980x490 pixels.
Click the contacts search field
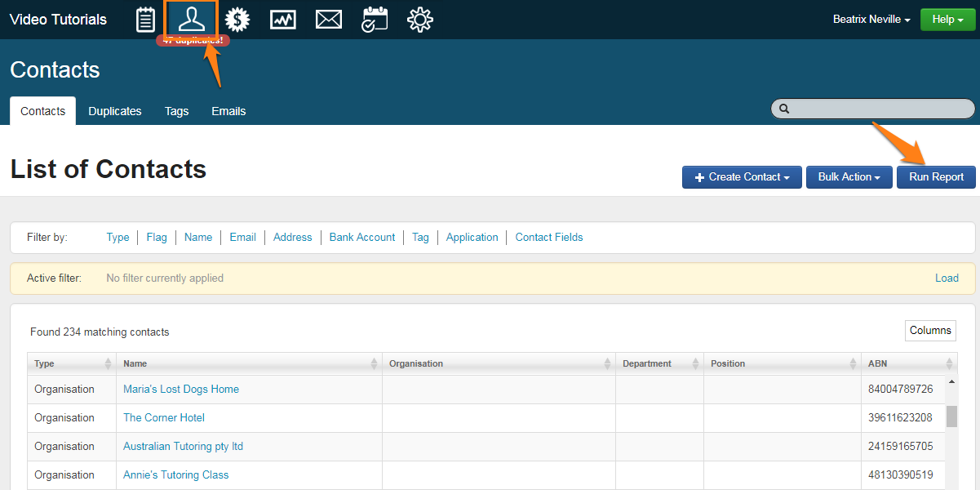coord(877,109)
